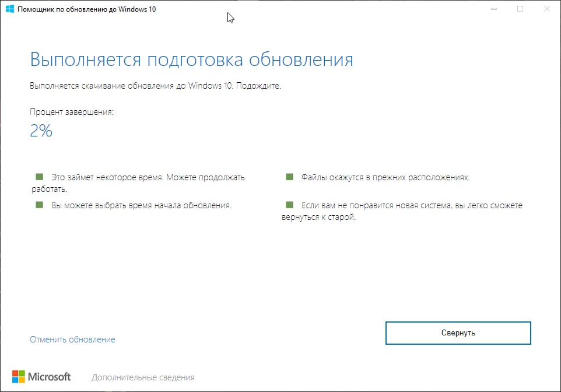Click the heading Выполняется подготовка обновления
Image resolution: width=561 pixels, height=392 pixels.
[191, 60]
